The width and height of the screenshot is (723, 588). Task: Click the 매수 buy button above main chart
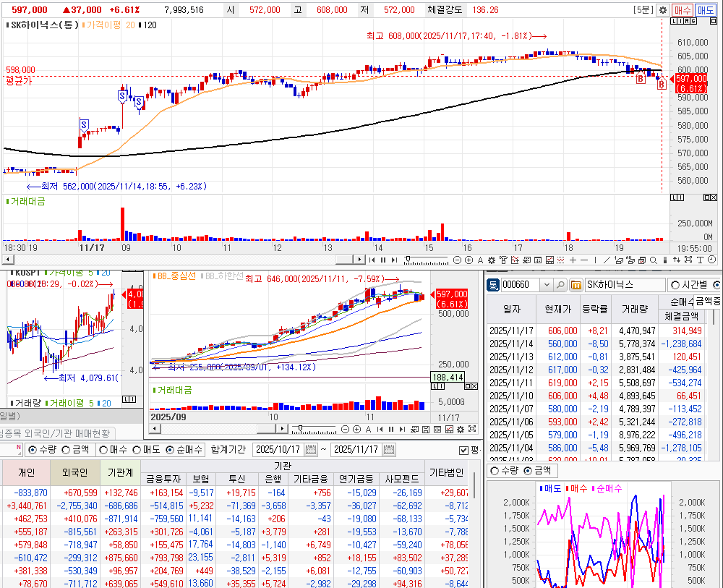[x=682, y=9]
